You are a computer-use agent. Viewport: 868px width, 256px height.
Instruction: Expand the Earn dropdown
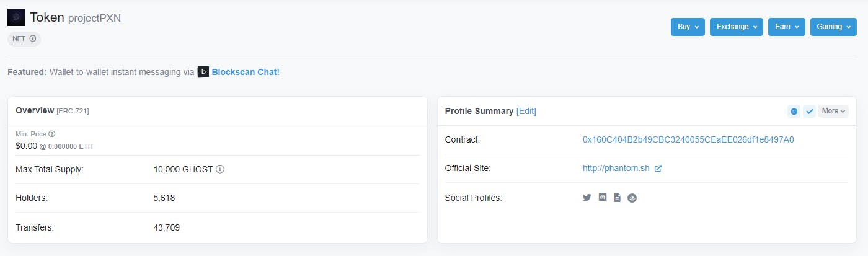(x=787, y=27)
